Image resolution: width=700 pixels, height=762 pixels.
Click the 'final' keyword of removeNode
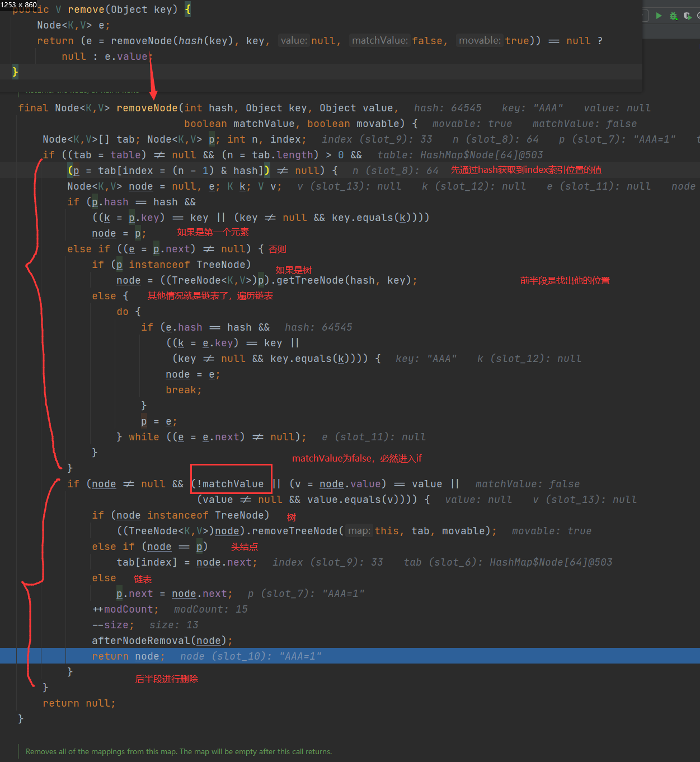click(x=33, y=108)
